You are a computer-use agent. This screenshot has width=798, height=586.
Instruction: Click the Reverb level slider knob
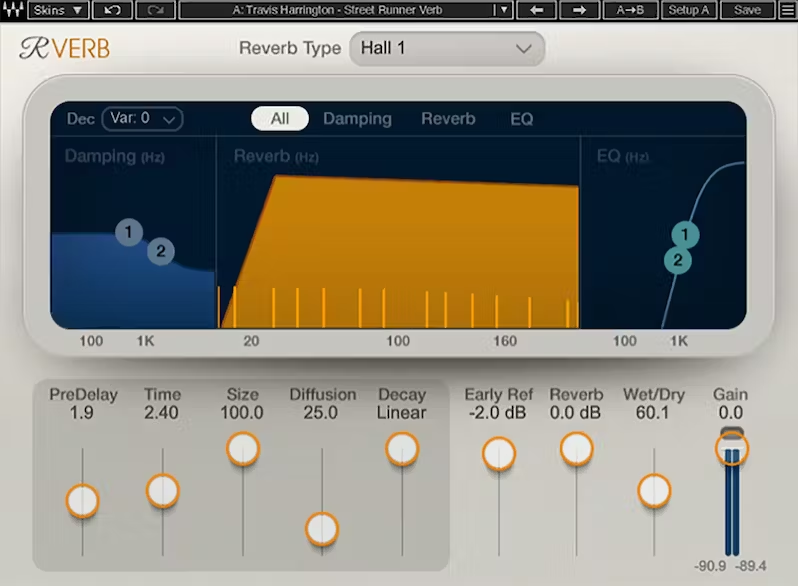tap(577, 449)
